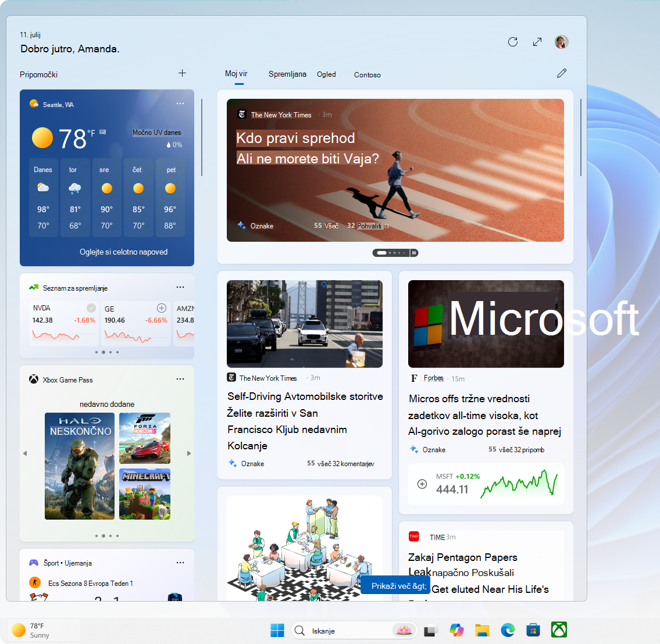Expand widgets board to full view
The image size is (660, 644).
point(537,42)
